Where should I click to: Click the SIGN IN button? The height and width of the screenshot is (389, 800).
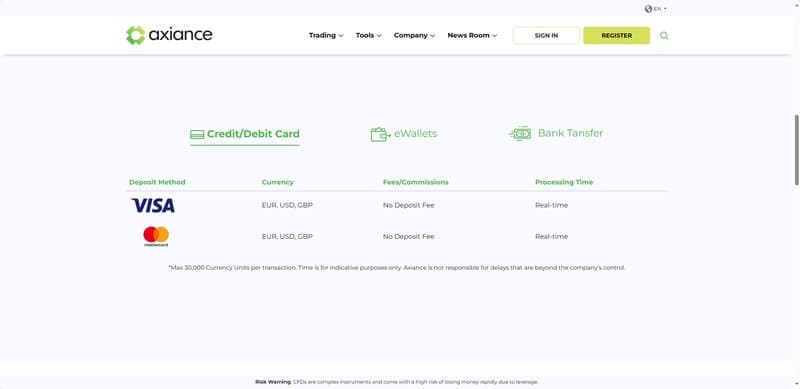pos(546,36)
